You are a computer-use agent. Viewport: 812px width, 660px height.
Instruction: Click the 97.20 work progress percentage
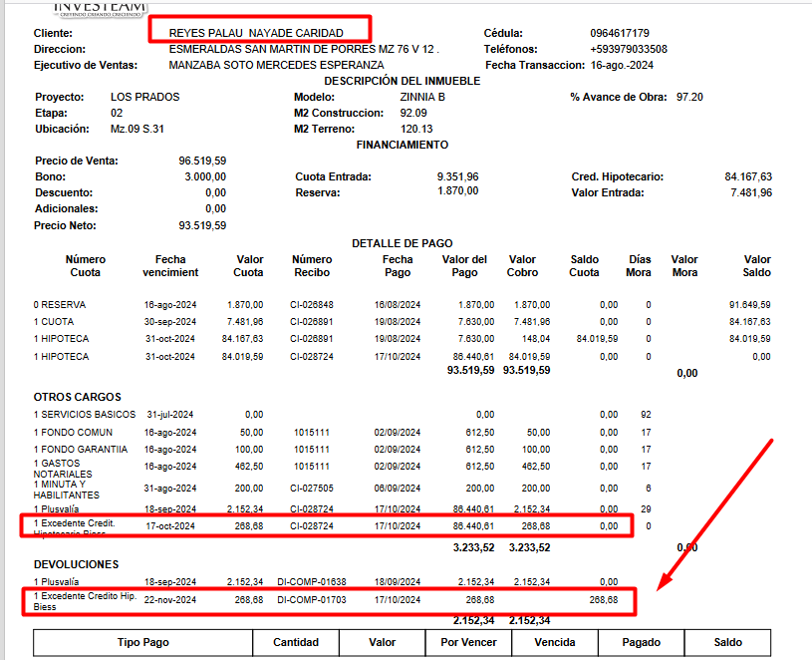tap(689, 97)
